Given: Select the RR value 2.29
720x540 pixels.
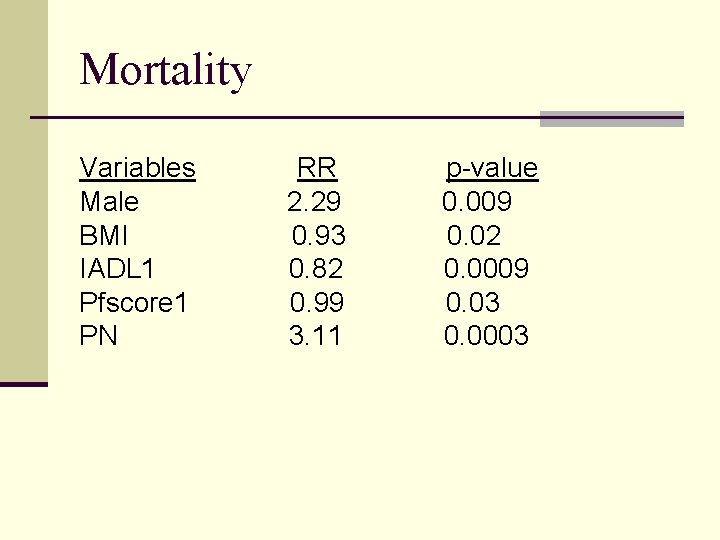Looking at the screenshot, I should (314, 202).
